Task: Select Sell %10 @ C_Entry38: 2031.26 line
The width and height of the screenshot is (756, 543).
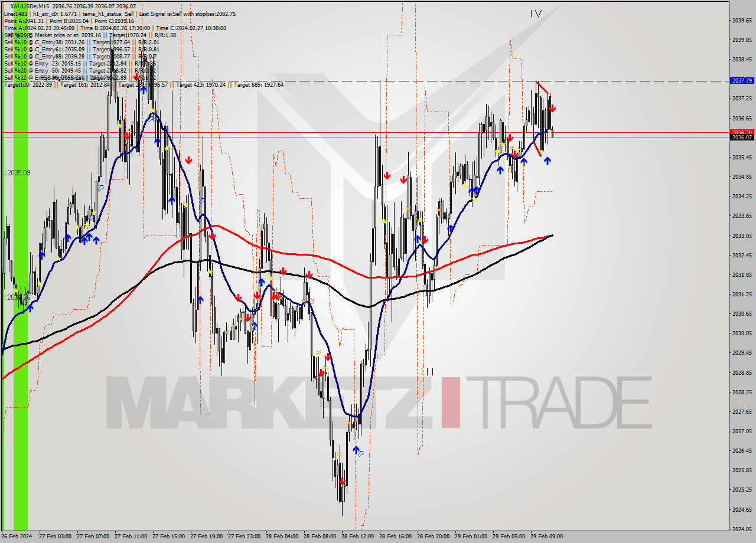Action: (82, 42)
